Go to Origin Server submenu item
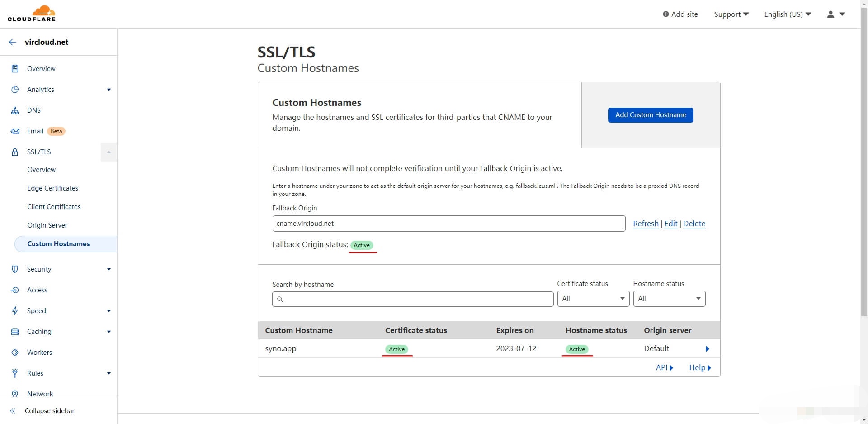Viewport: 868px width, 424px height. click(x=47, y=225)
